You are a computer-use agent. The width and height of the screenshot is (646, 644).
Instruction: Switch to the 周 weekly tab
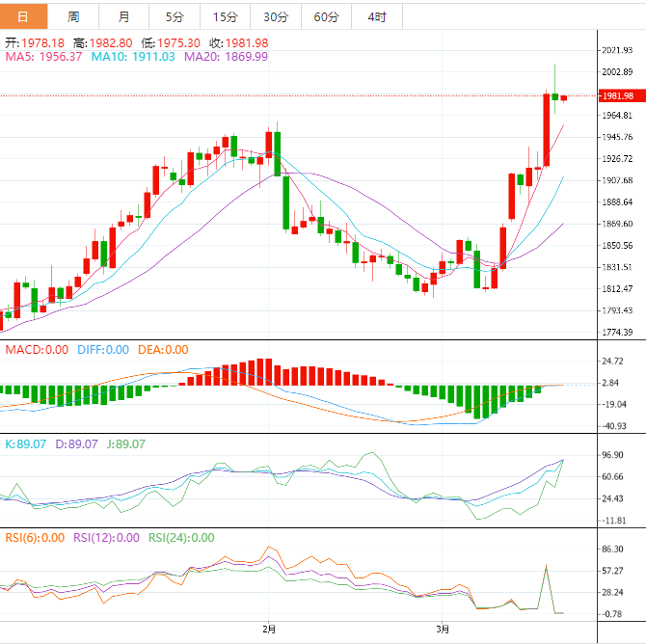pos(74,16)
